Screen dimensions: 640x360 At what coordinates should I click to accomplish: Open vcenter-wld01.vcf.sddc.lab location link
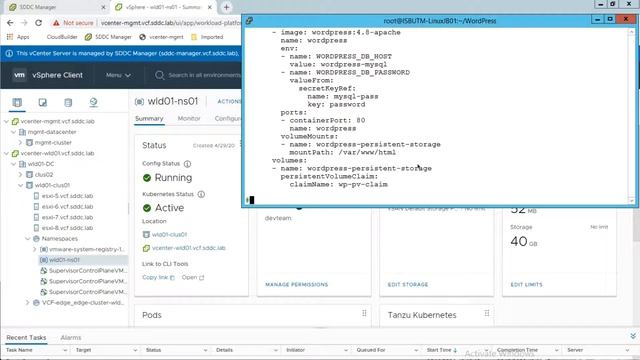pyautogui.click(x=189, y=248)
